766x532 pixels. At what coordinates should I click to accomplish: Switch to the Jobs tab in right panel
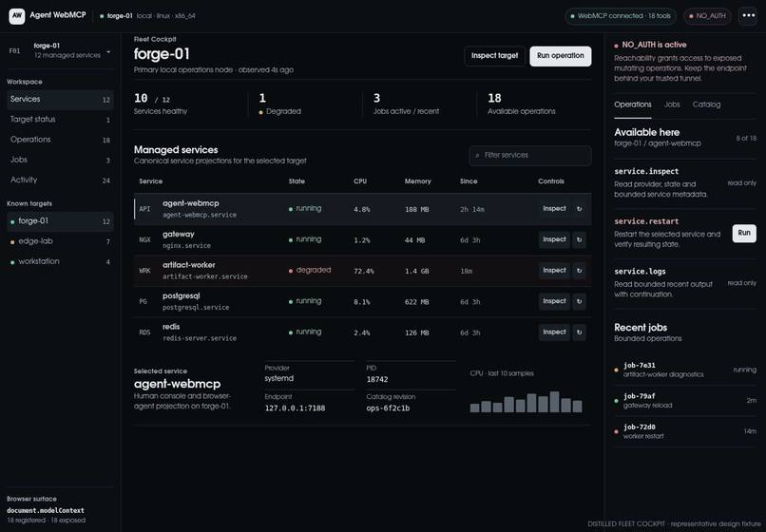[672, 104]
